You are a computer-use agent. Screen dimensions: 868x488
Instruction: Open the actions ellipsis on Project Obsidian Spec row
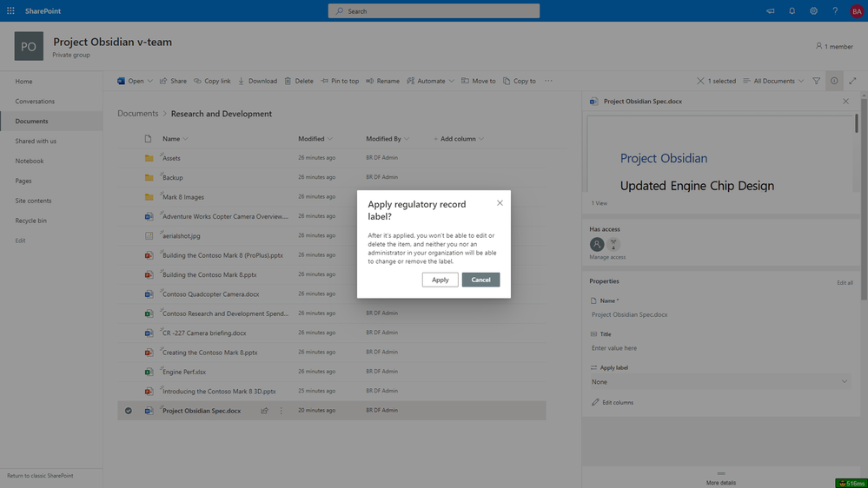click(282, 411)
